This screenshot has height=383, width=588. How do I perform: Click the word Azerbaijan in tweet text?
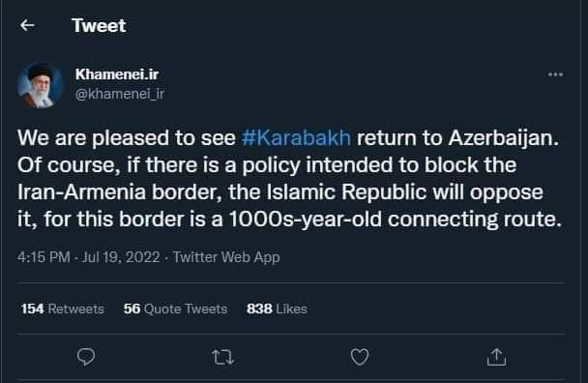point(503,137)
